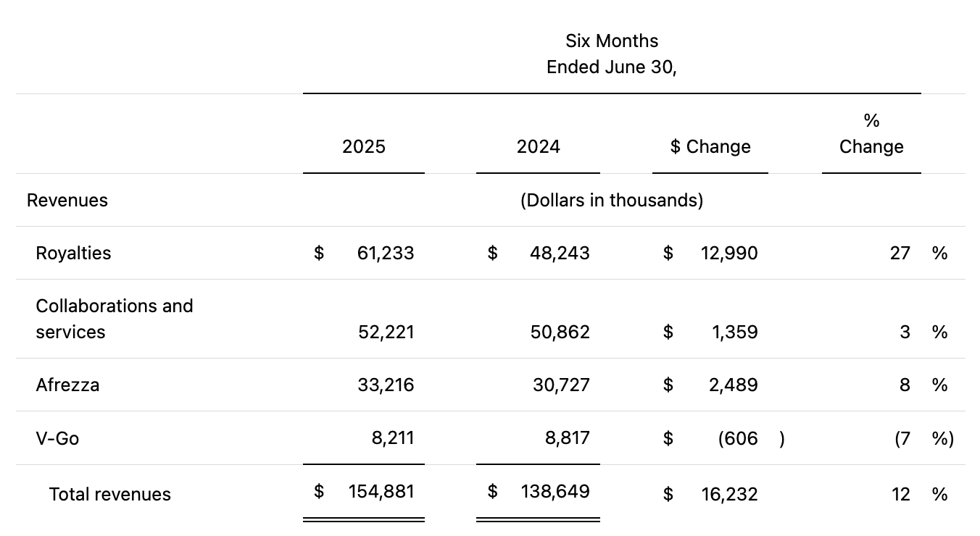Click the 12,990 dollar change for Royalties
The height and width of the screenshot is (536, 980).
(729, 253)
